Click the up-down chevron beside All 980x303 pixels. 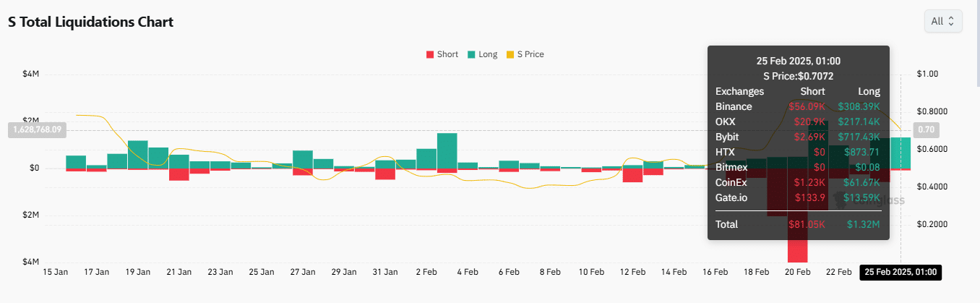click(951, 21)
